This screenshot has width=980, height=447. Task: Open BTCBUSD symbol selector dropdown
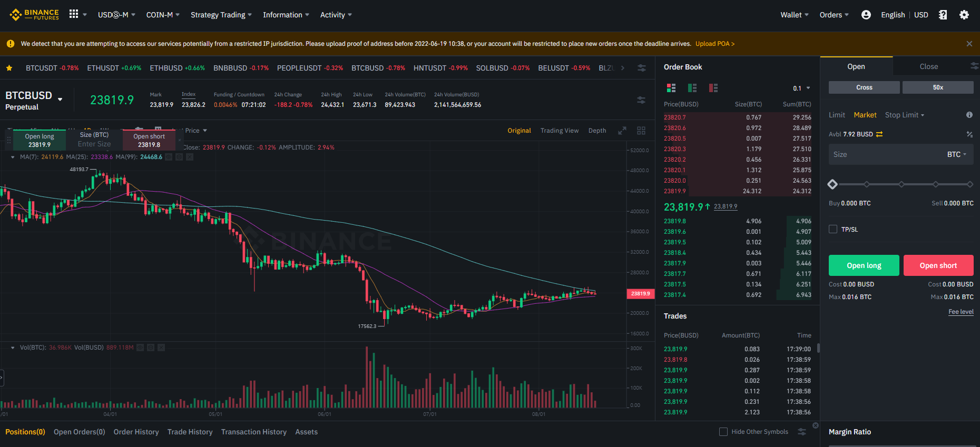(60, 99)
